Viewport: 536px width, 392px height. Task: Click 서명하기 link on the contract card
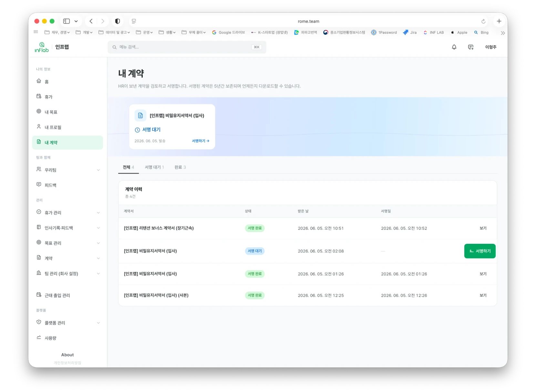[201, 141]
